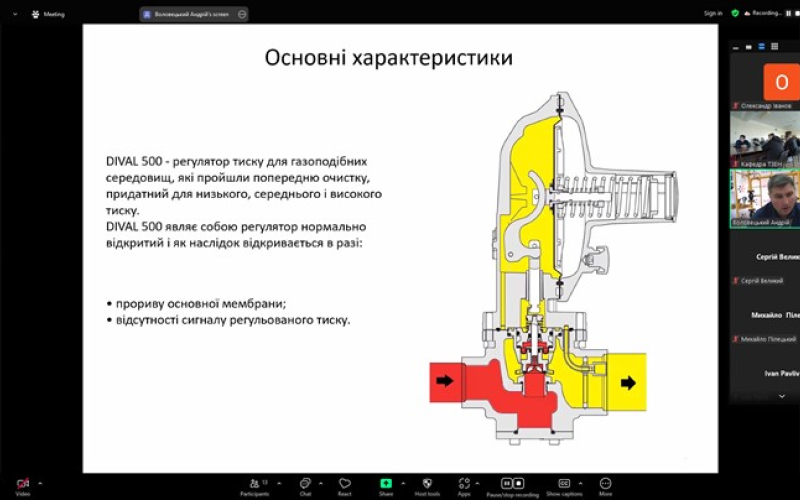Click the green Share screen button

tap(386, 486)
